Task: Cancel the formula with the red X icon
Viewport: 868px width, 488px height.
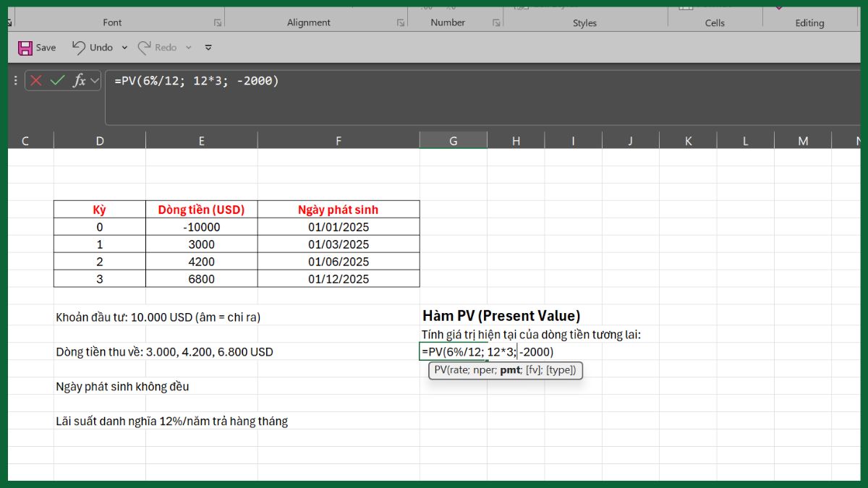Action: point(35,80)
